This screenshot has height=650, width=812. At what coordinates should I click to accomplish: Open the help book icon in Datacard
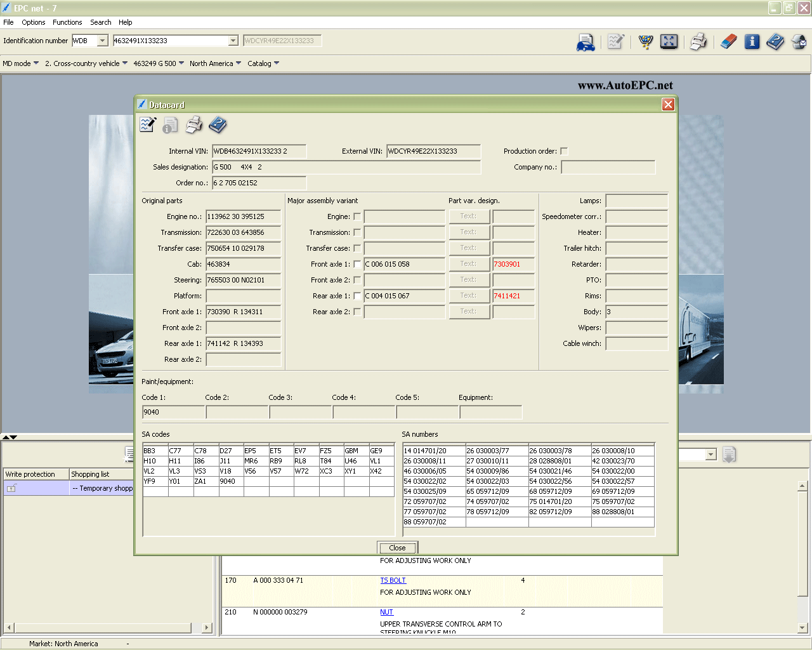click(218, 125)
